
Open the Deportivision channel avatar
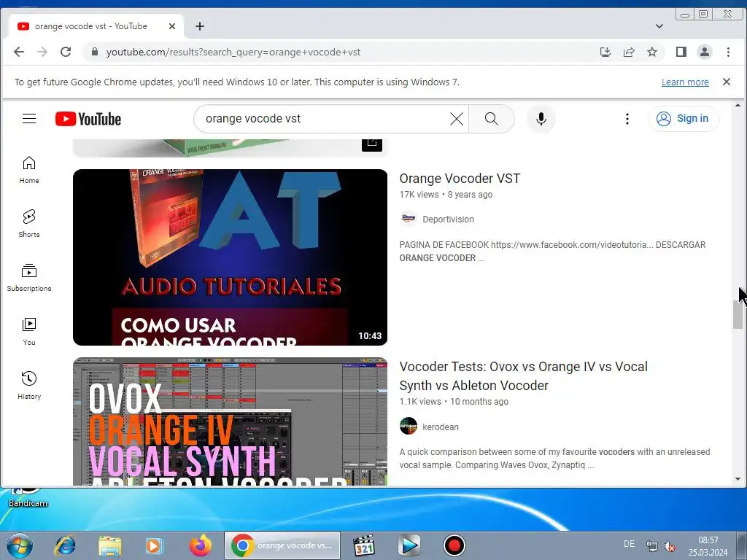point(409,219)
